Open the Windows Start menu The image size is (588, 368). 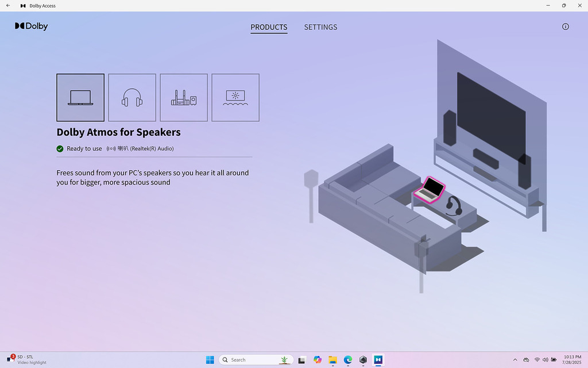210,360
